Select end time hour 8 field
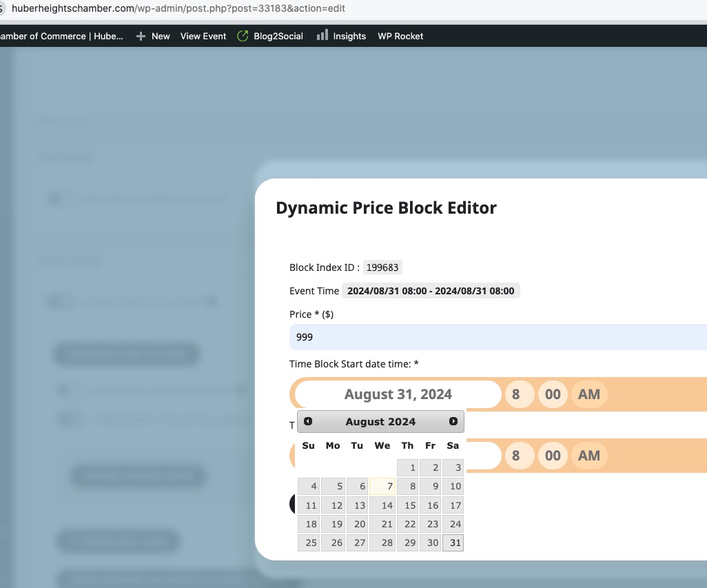Image resolution: width=707 pixels, height=588 pixels. click(520, 456)
